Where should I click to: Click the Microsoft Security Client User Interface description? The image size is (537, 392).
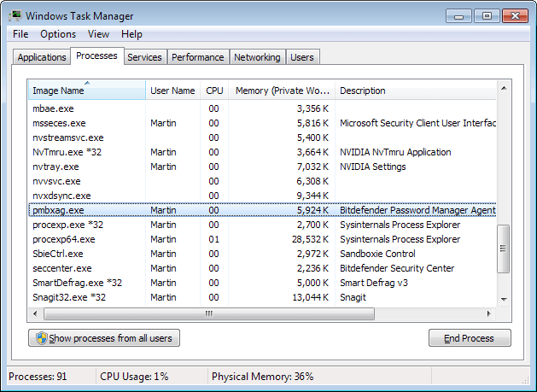[x=417, y=123]
